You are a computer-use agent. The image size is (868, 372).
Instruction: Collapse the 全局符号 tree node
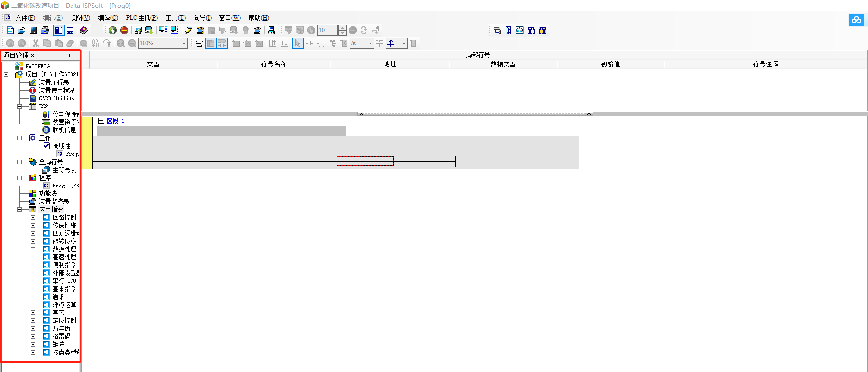pos(20,162)
